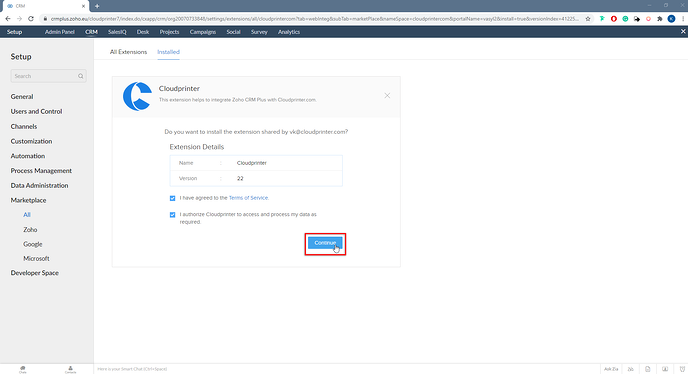Expand Automation section
Viewport: 688px width, 374px height.
click(x=28, y=156)
